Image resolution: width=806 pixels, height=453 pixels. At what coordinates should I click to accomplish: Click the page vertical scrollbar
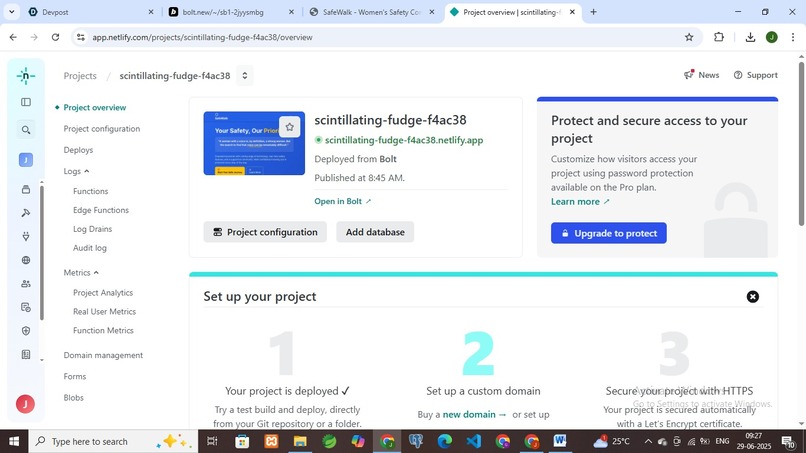click(x=801, y=143)
